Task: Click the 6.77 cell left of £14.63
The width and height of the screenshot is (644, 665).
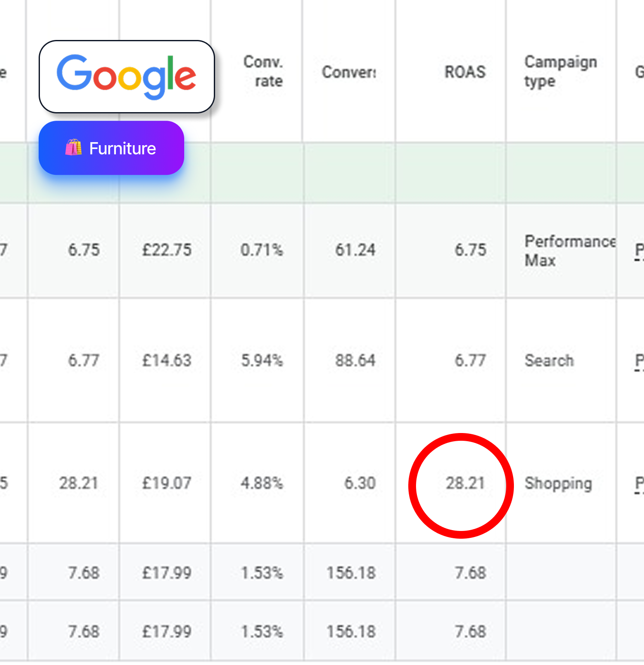Action: pyautogui.click(x=84, y=360)
